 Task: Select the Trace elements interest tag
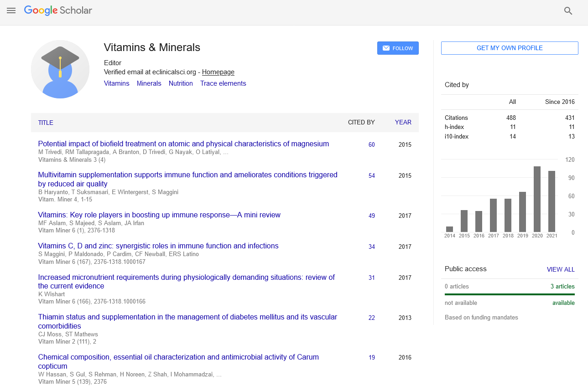tap(223, 83)
